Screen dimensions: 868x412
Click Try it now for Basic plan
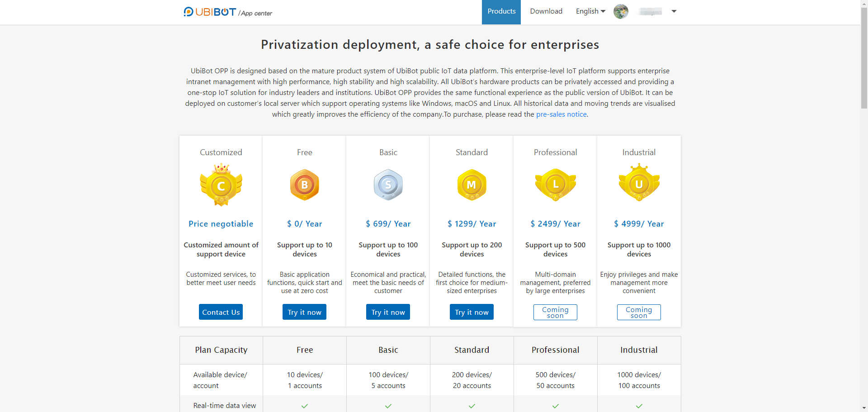[x=388, y=312]
